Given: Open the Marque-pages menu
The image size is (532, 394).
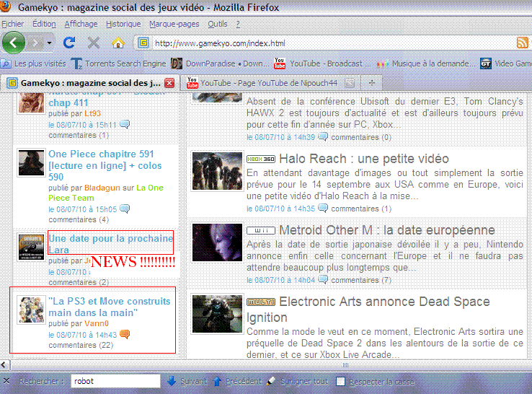Looking at the screenshot, I should coord(174,24).
